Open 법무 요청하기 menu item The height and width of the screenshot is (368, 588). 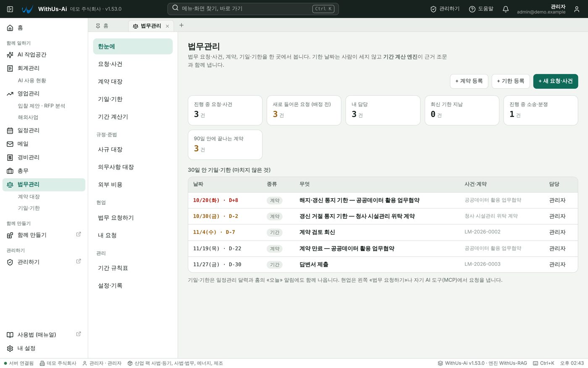133,217
